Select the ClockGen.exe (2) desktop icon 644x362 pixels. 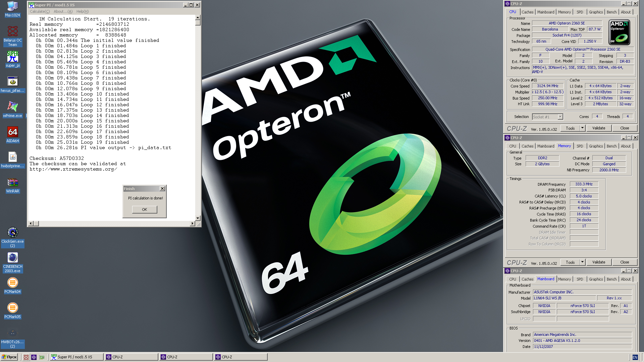tap(12, 237)
